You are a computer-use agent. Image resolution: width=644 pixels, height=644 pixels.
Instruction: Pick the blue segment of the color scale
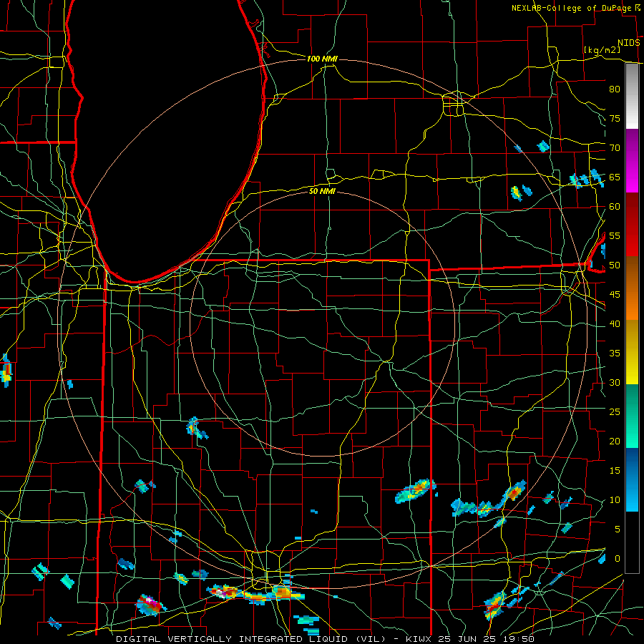click(x=632, y=479)
